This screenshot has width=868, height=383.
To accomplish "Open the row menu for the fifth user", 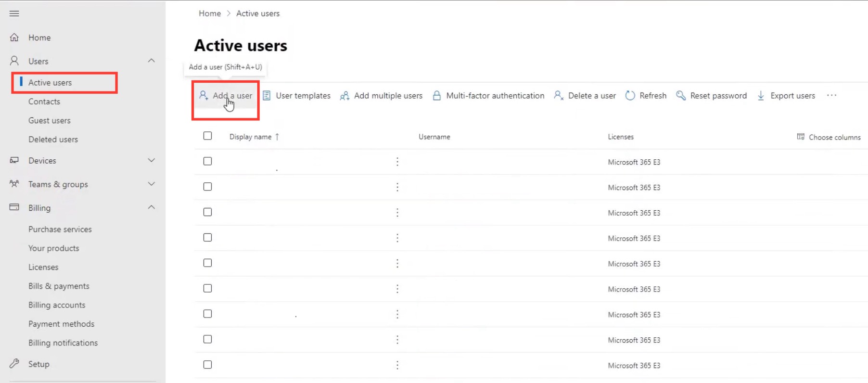I will tap(397, 264).
